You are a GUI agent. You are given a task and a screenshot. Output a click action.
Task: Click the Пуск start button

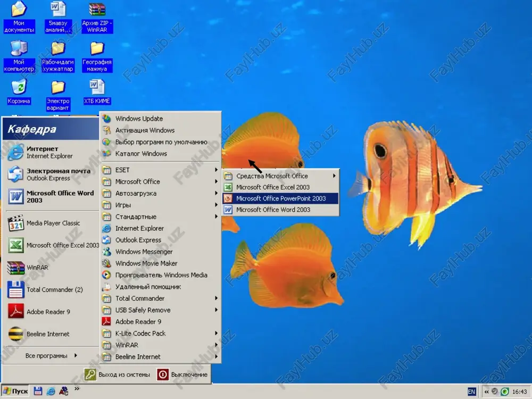15,391
